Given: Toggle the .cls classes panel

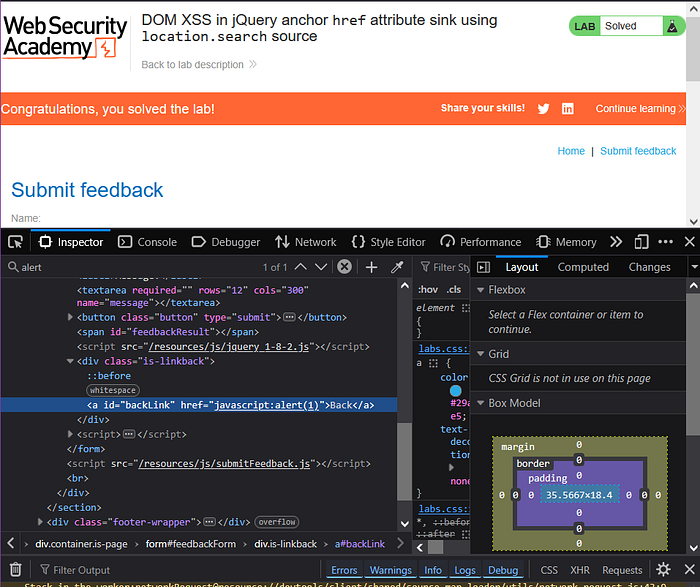Looking at the screenshot, I should tap(454, 290).
